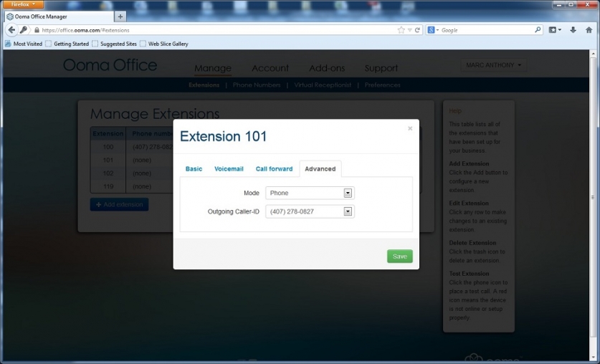The height and width of the screenshot is (364, 600).
Task: Open the Account menu in the top navigation
Action: pos(270,68)
